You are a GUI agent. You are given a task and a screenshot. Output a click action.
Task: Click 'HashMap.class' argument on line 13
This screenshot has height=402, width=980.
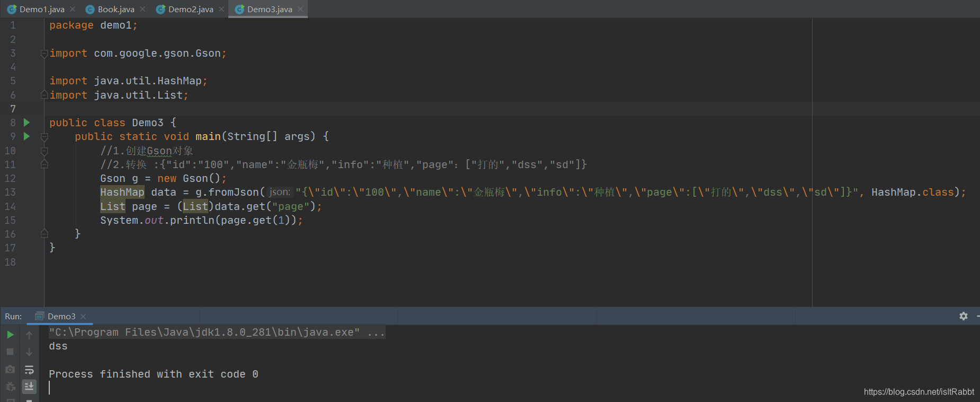point(913,193)
